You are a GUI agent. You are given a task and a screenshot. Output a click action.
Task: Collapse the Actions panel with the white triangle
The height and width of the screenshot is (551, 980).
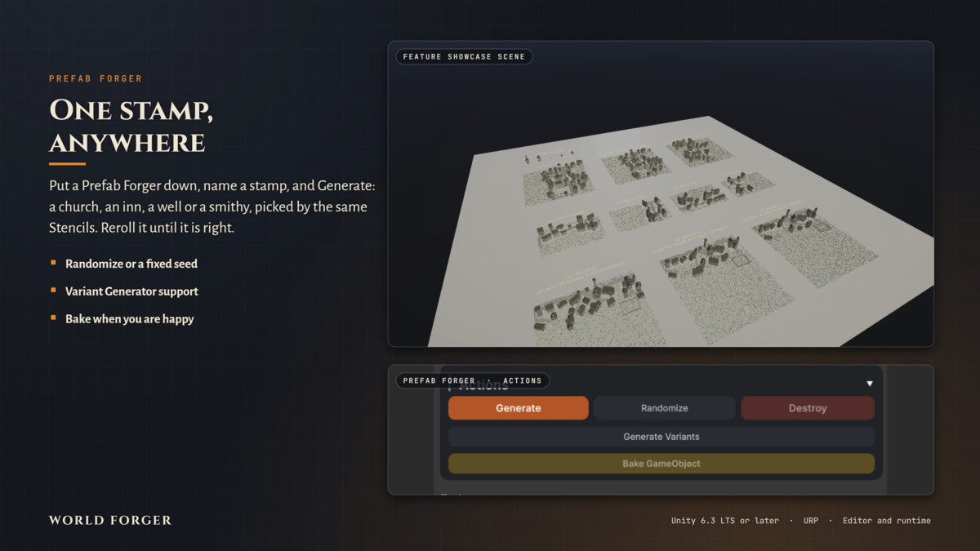870,384
